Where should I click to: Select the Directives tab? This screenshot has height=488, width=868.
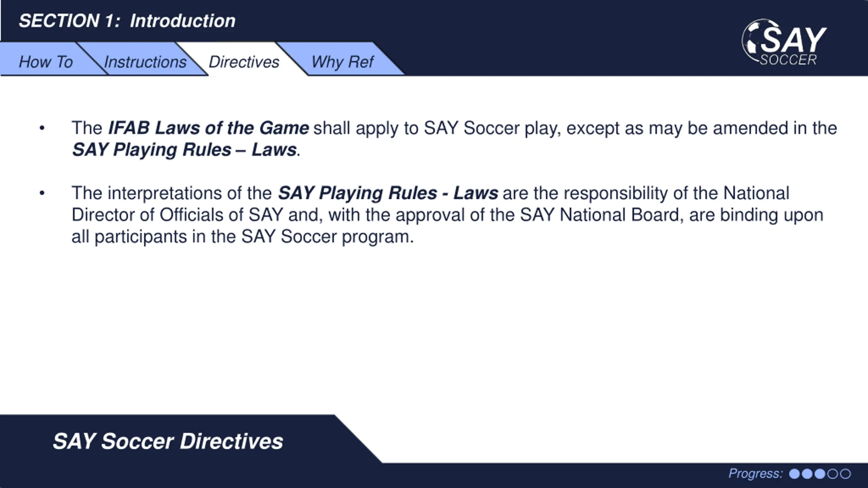point(244,62)
